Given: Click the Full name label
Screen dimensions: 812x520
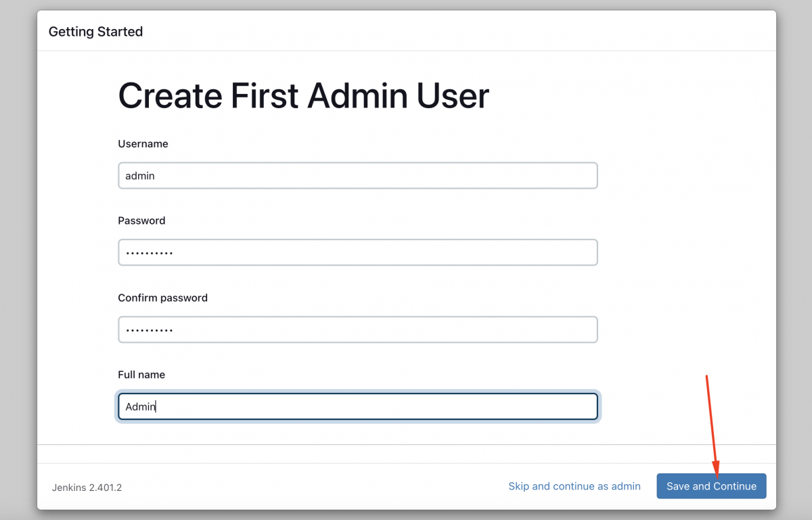Looking at the screenshot, I should (x=141, y=375).
